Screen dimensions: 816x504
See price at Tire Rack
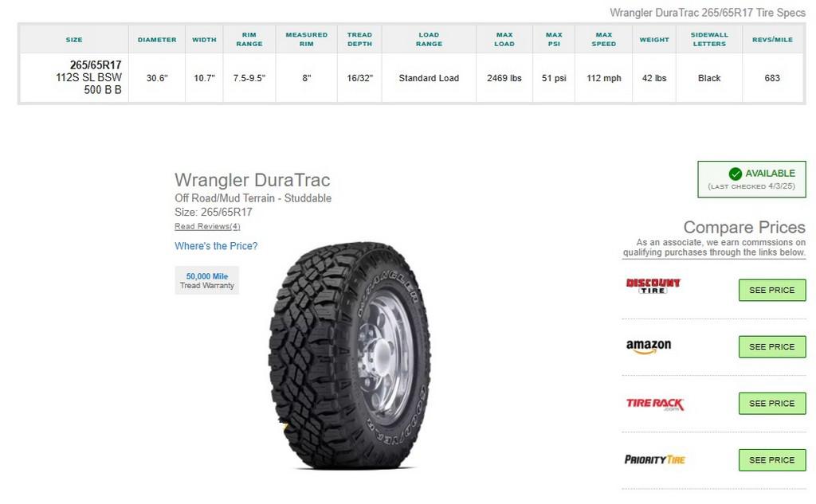click(x=771, y=404)
